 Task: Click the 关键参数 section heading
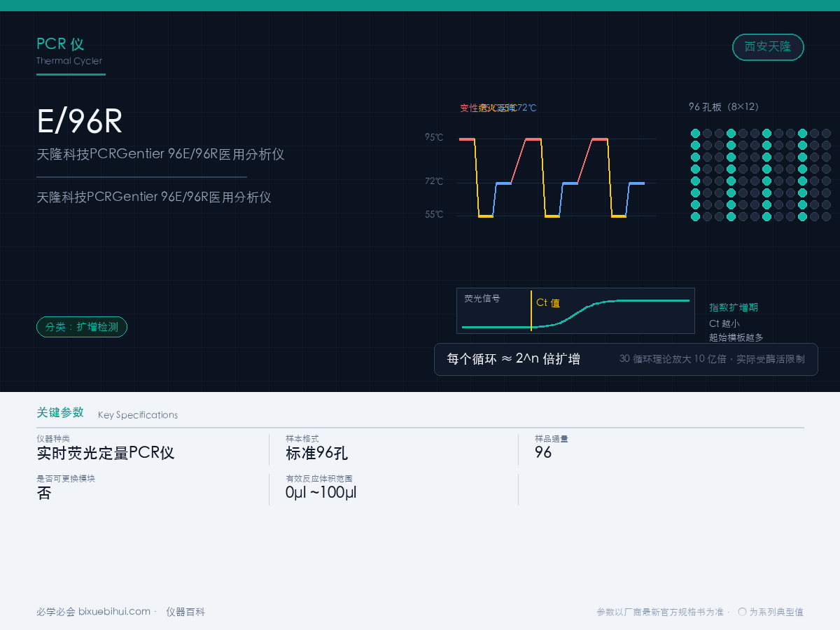[x=60, y=412]
